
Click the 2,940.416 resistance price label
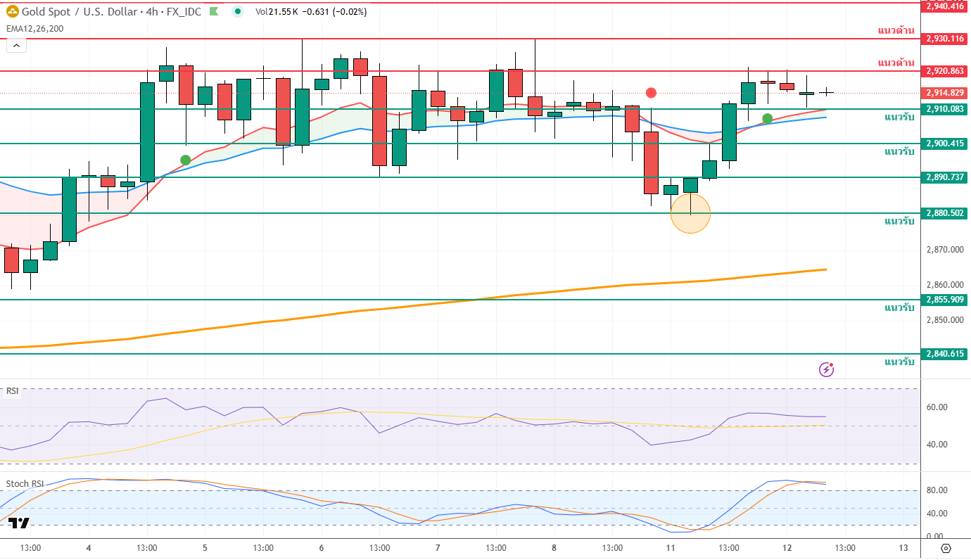tap(945, 6)
